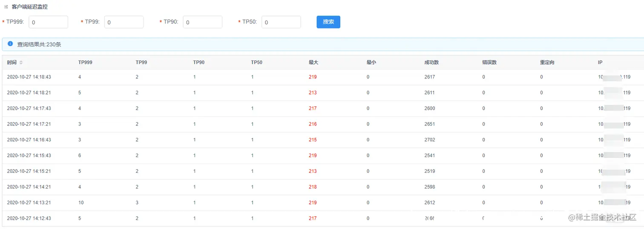Select the row timestamp 2020-10-27 14:16:43

(29, 140)
